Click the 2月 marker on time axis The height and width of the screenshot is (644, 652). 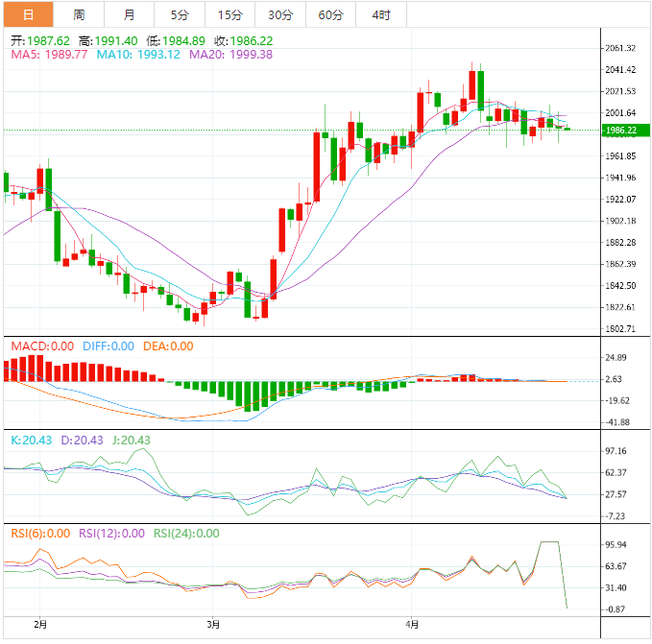click(x=38, y=624)
